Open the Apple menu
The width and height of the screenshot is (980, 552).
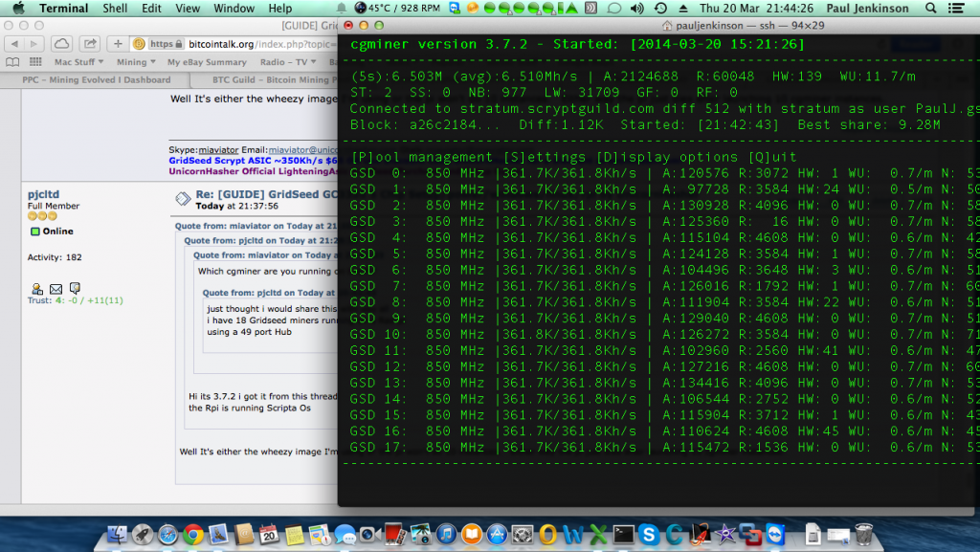(18, 8)
